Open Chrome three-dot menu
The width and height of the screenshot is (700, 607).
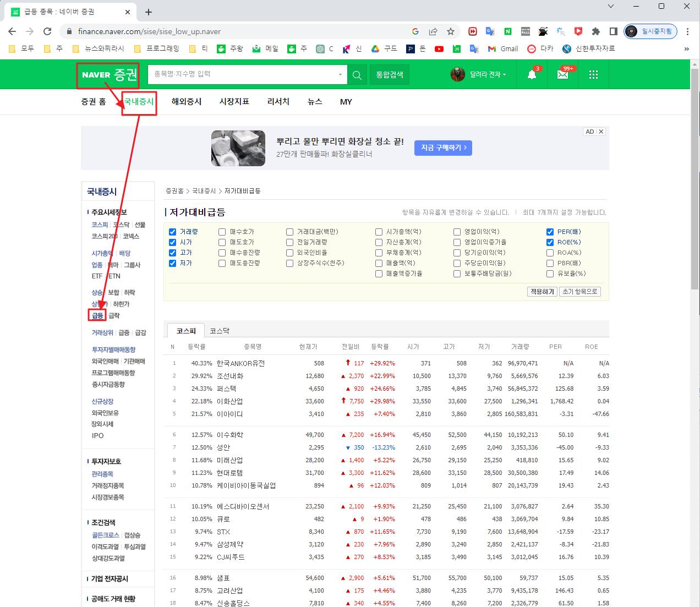point(687,31)
